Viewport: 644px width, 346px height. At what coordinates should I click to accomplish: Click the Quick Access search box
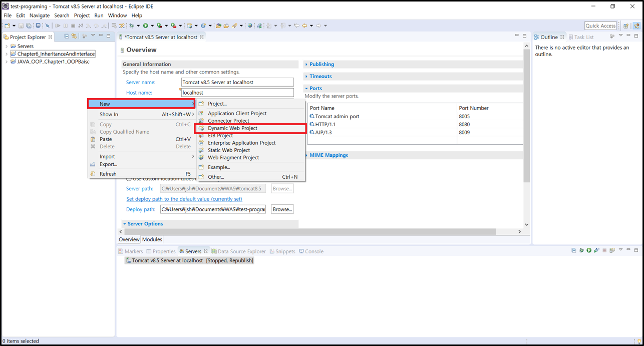[x=600, y=26]
